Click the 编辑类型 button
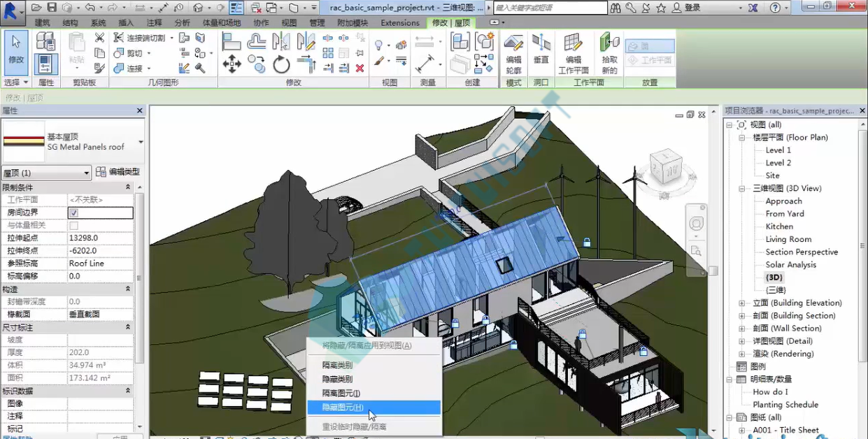868x439 pixels. (118, 172)
